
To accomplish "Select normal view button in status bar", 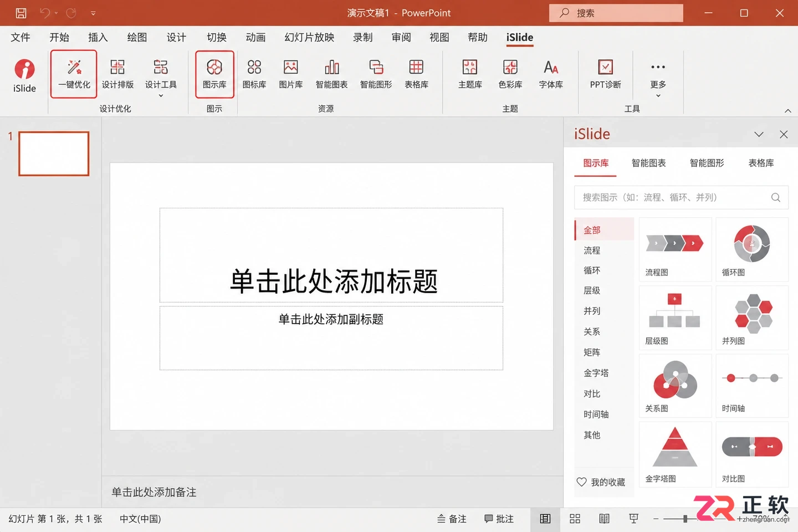I will click(x=545, y=519).
